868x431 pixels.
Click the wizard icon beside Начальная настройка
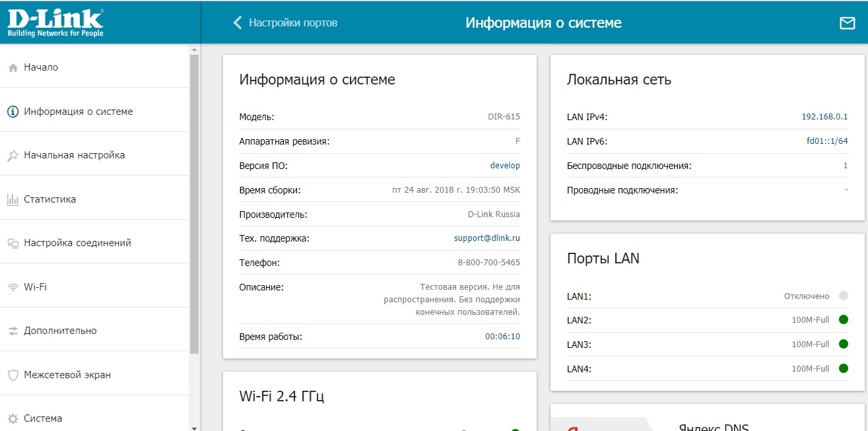(x=13, y=156)
